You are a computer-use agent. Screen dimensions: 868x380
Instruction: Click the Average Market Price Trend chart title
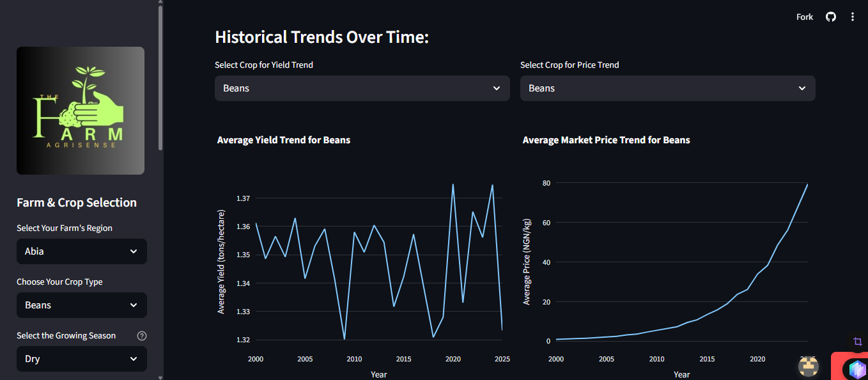(x=606, y=140)
